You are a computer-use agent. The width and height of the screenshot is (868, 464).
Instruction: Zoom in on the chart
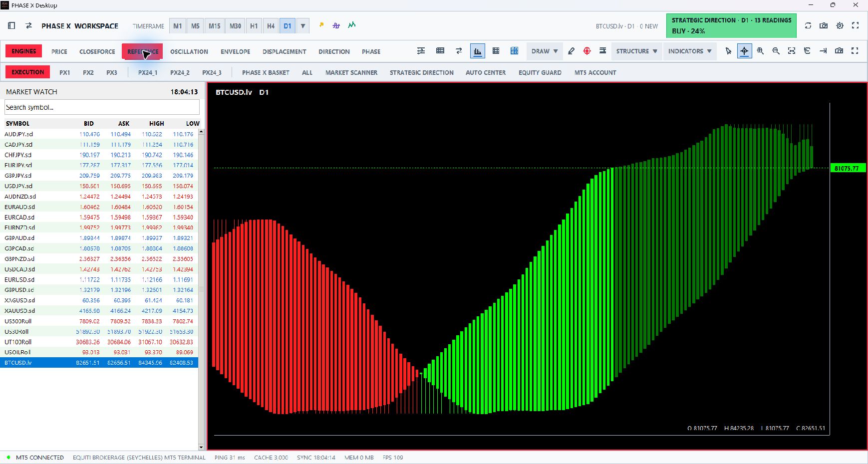tap(760, 51)
